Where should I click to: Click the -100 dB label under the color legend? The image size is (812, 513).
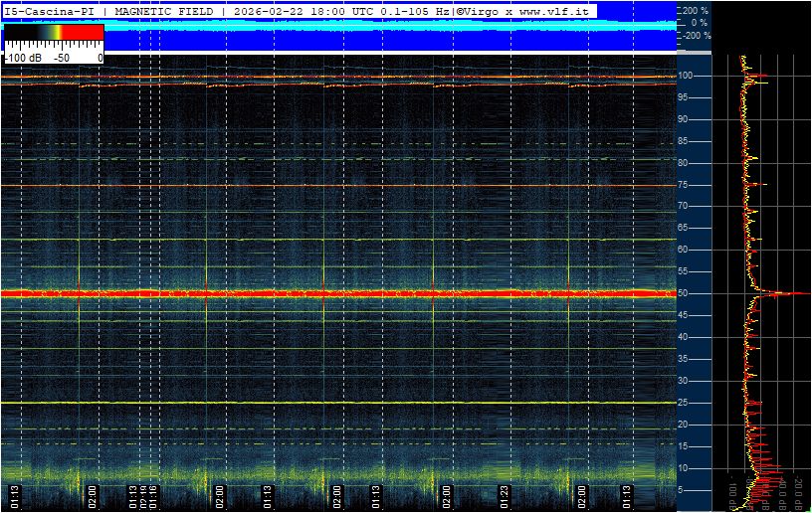point(23,58)
